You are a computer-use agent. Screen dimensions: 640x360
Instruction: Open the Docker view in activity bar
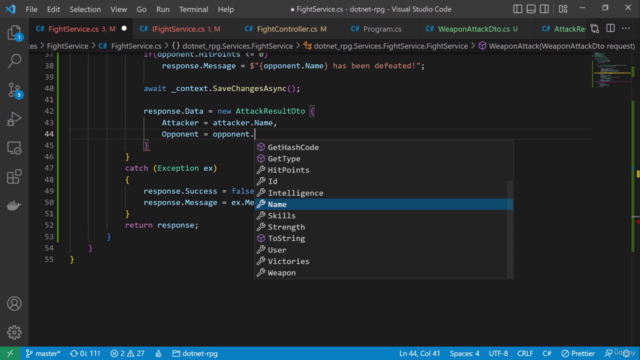pos(14,205)
